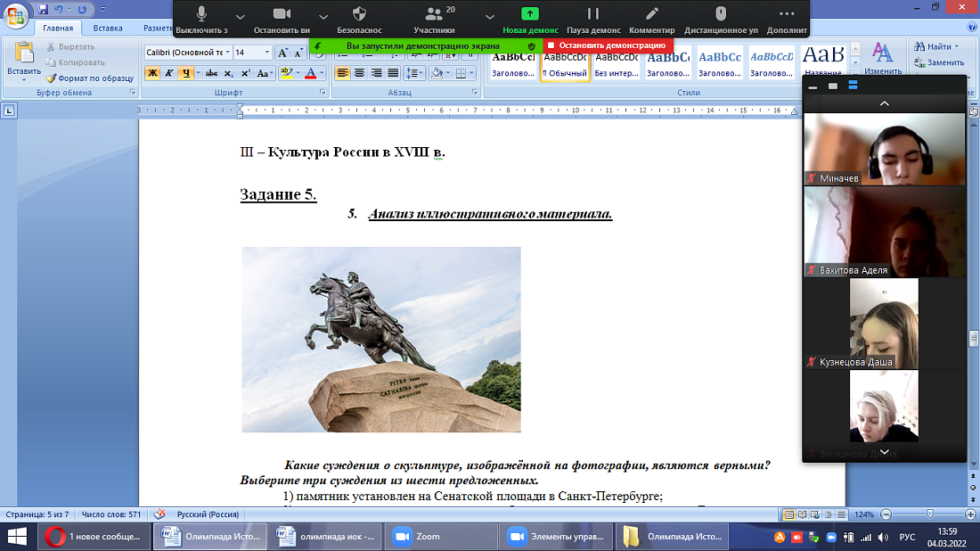
Task: Open the Zoom security shield menu
Action: tap(359, 18)
